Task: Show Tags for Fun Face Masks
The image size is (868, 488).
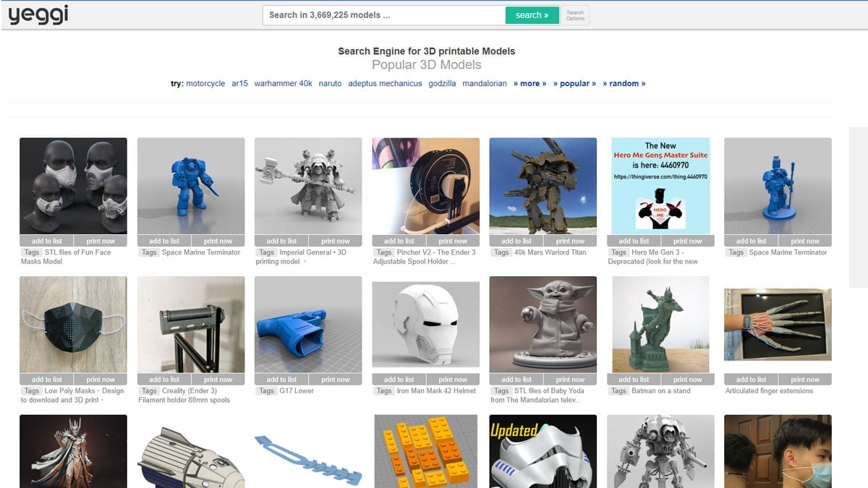Action: (x=32, y=253)
